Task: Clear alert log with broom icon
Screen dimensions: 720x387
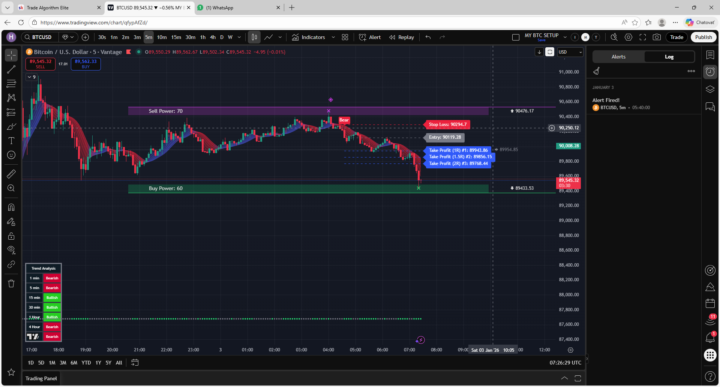Action: (596, 71)
